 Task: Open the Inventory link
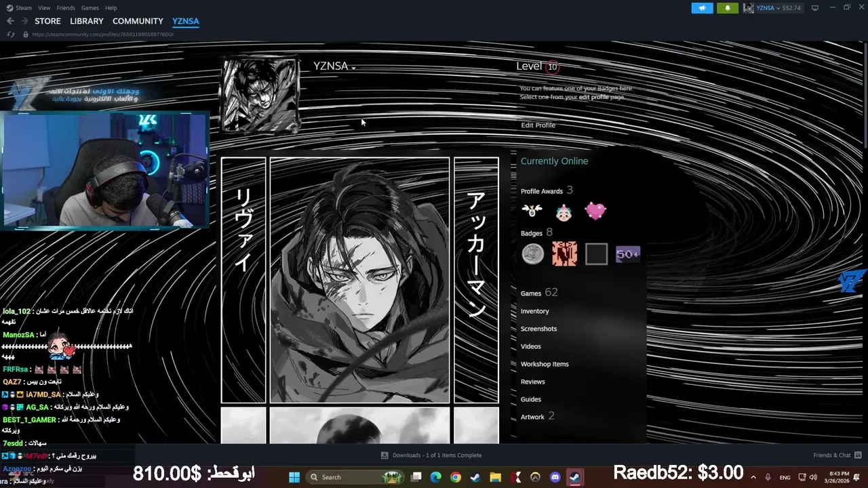click(x=535, y=311)
